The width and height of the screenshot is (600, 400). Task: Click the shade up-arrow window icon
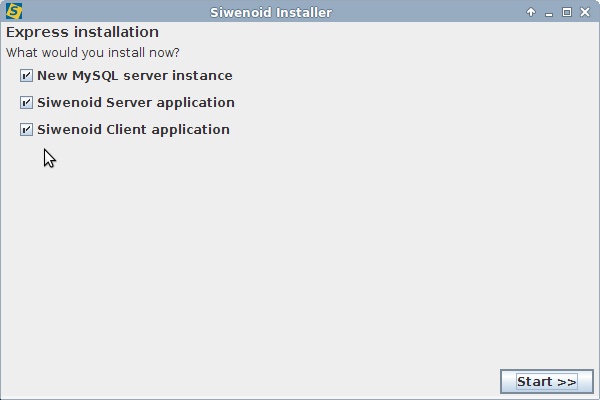531,12
